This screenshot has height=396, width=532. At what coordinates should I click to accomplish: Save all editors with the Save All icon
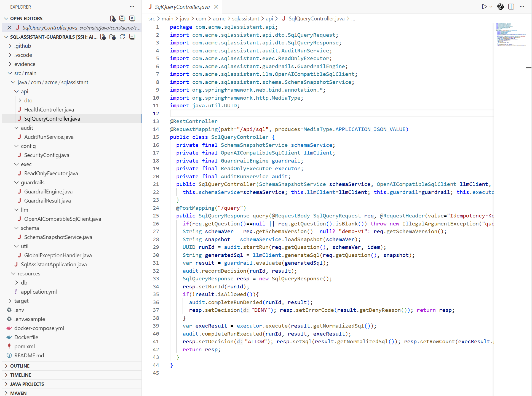click(x=122, y=18)
